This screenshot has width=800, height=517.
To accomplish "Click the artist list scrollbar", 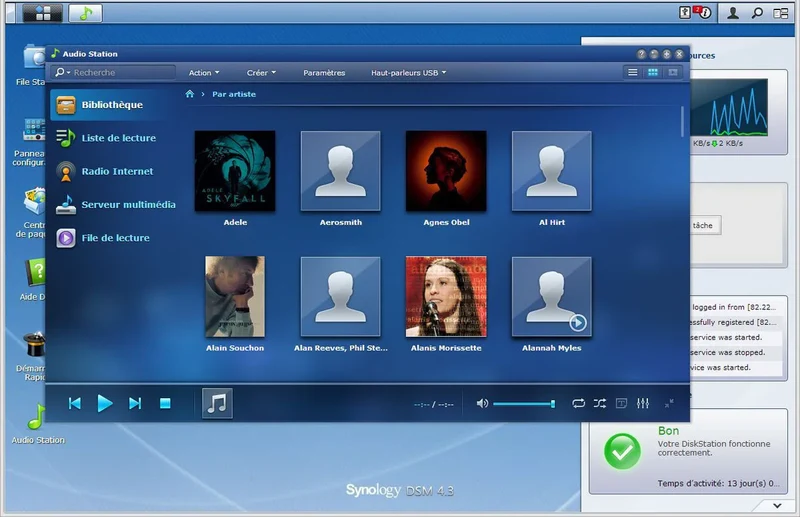I will [x=682, y=121].
